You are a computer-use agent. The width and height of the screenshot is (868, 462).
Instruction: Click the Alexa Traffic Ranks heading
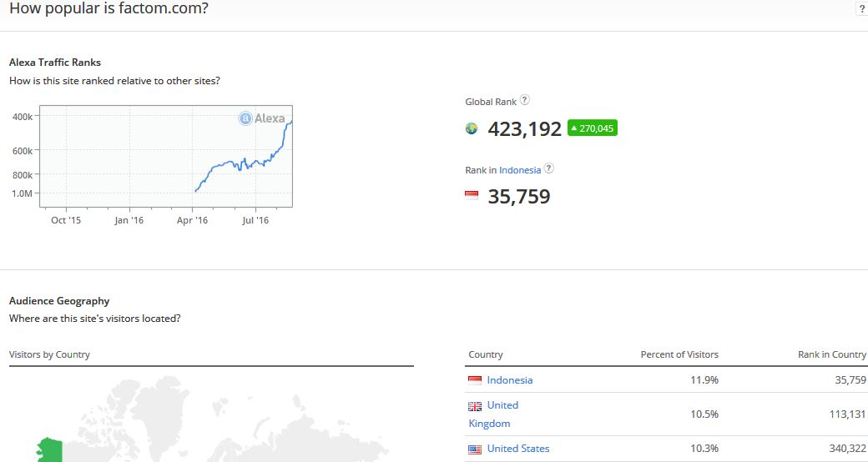pos(55,63)
